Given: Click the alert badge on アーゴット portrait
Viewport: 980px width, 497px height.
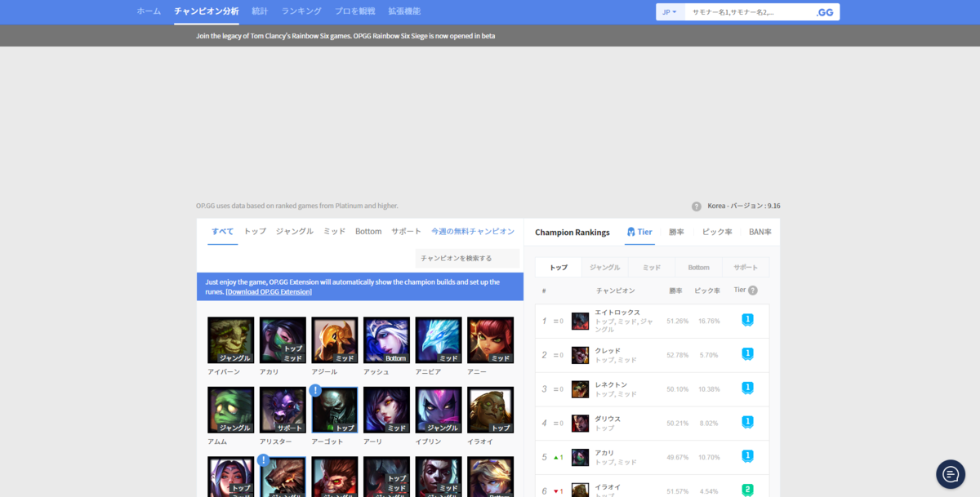Looking at the screenshot, I should [315, 390].
